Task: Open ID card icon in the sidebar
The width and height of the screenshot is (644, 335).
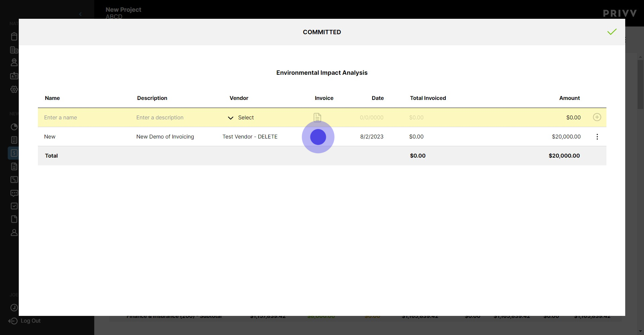Action: [x=14, y=76]
